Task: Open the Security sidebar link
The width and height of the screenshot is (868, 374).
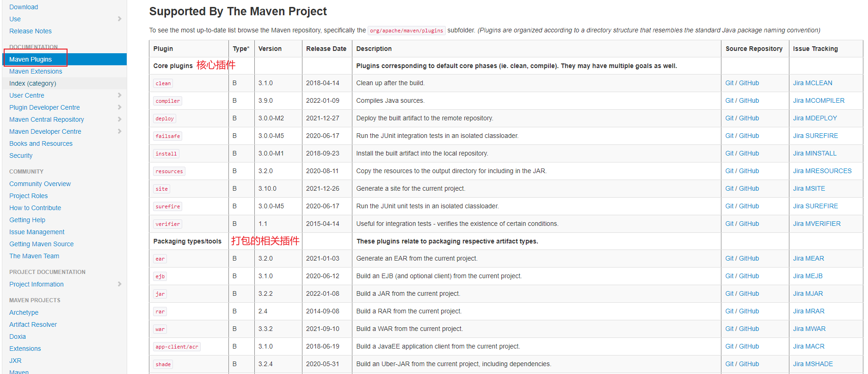Action: click(x=21, y=156)
